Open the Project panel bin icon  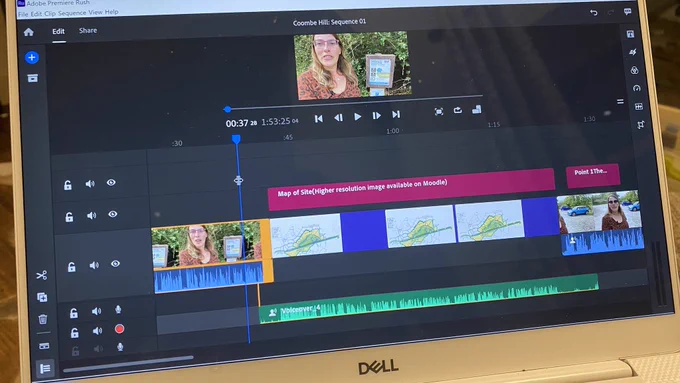(33, 78)
